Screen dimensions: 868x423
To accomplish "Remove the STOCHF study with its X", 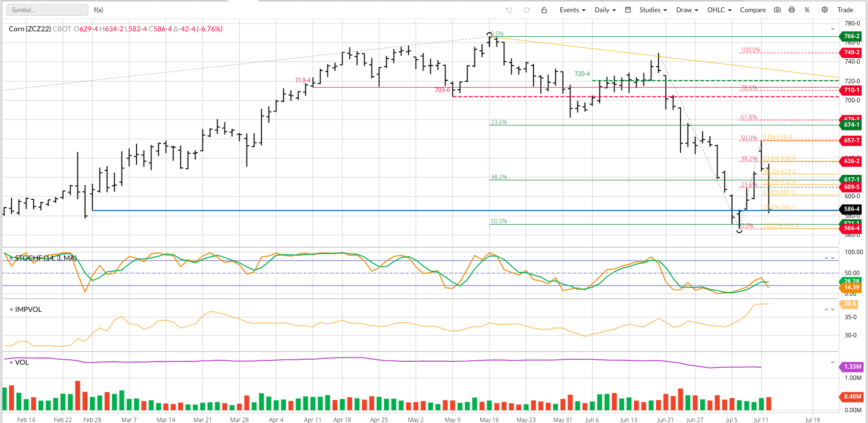I will point(11,258).
